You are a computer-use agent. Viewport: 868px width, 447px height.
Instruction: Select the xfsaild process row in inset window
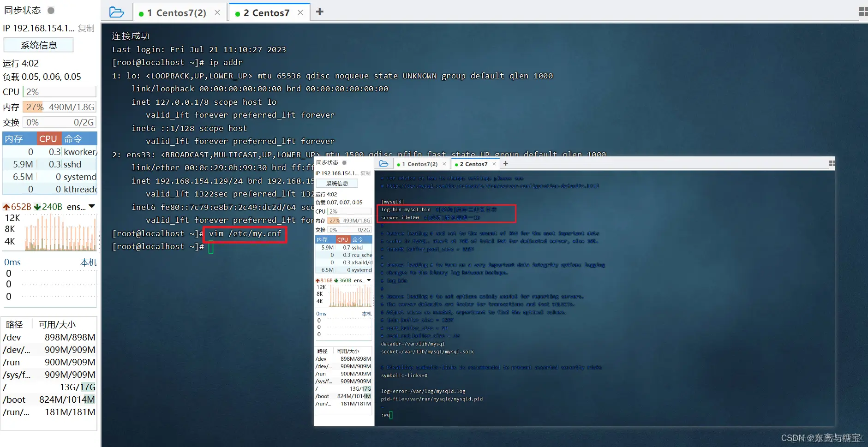pos(344,262)
